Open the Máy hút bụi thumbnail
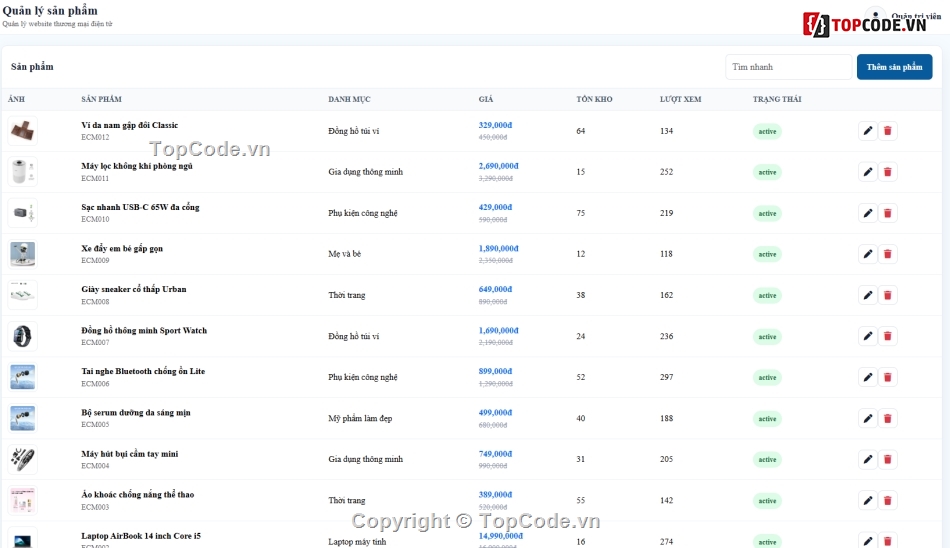This screenshot has width=950, height=548. 22,459
